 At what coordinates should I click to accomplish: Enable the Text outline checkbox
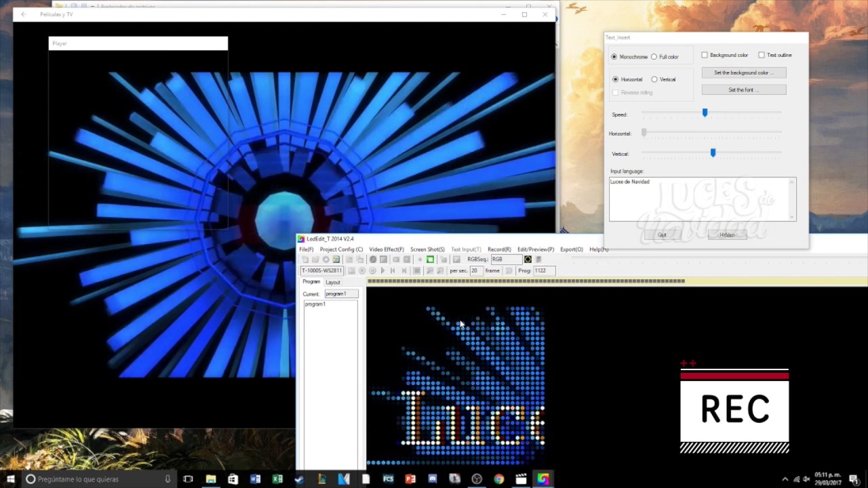point(762,55)
